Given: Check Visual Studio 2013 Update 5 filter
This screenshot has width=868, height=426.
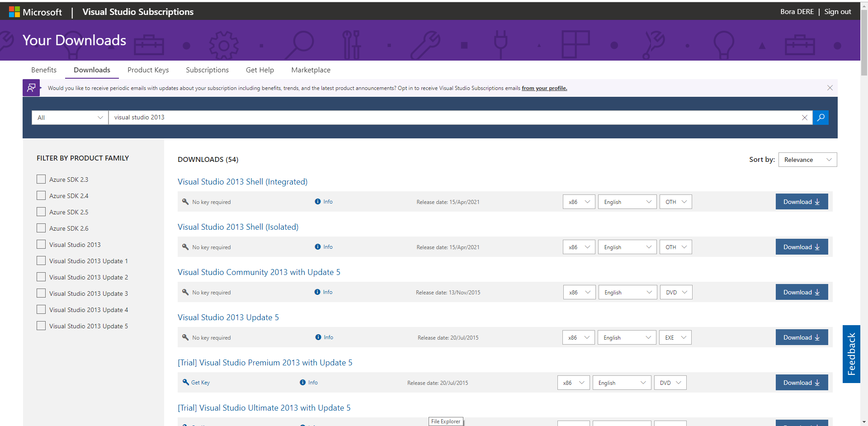Looking at the screenshot, I should (x=41, y=326).
